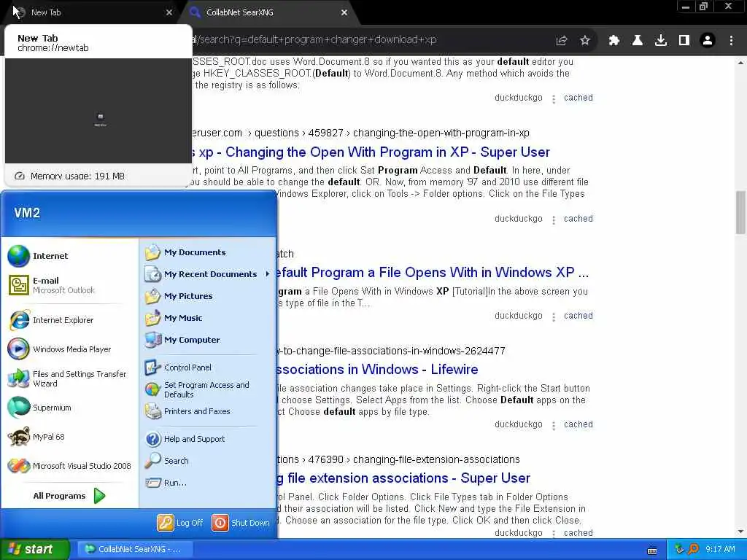The width and height of the screenshot is (747, 560).
Task: Click the system tray magnifier icon
Action: (x=694, y=550)
